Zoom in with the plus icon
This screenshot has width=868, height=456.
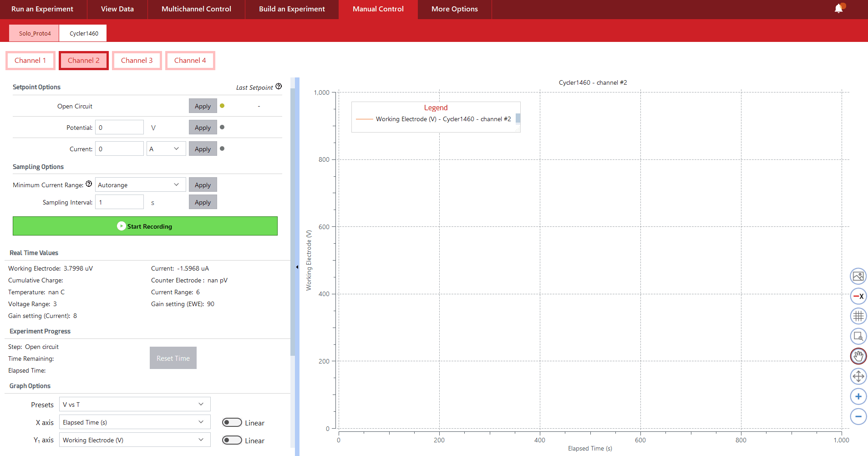(858, 396)
